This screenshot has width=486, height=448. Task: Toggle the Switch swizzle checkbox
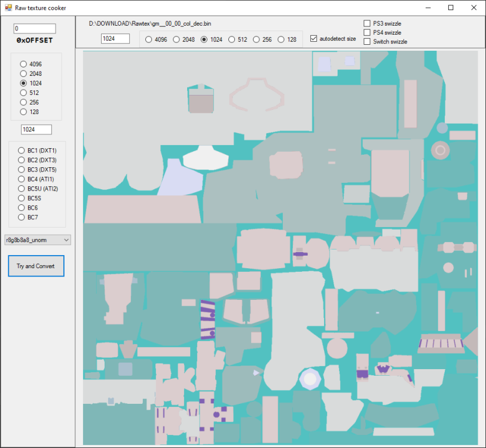367,41
